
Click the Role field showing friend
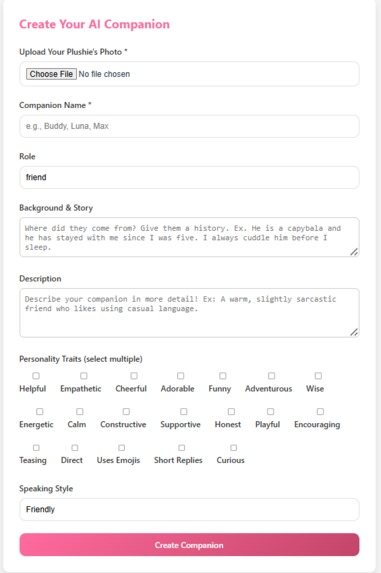tap(189, 177)
